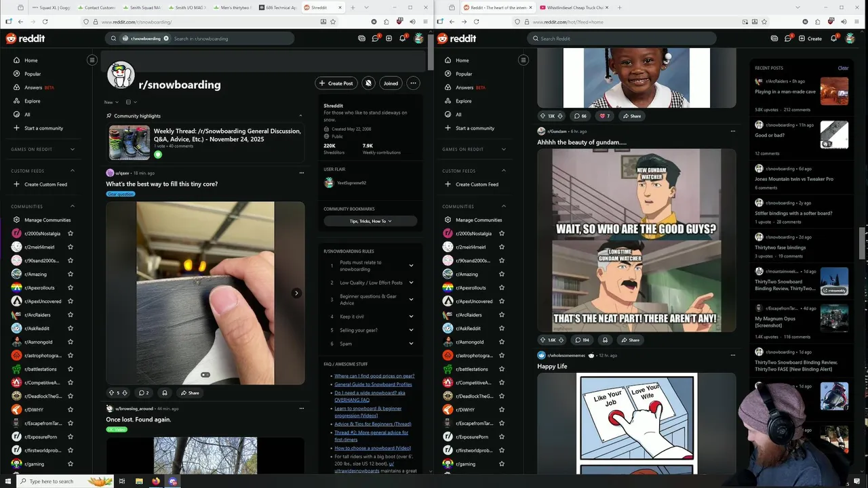
Task: Expand rule 1 Posts must relate to snowboarding
Action: pyautogui.click(x=411, y=266)
